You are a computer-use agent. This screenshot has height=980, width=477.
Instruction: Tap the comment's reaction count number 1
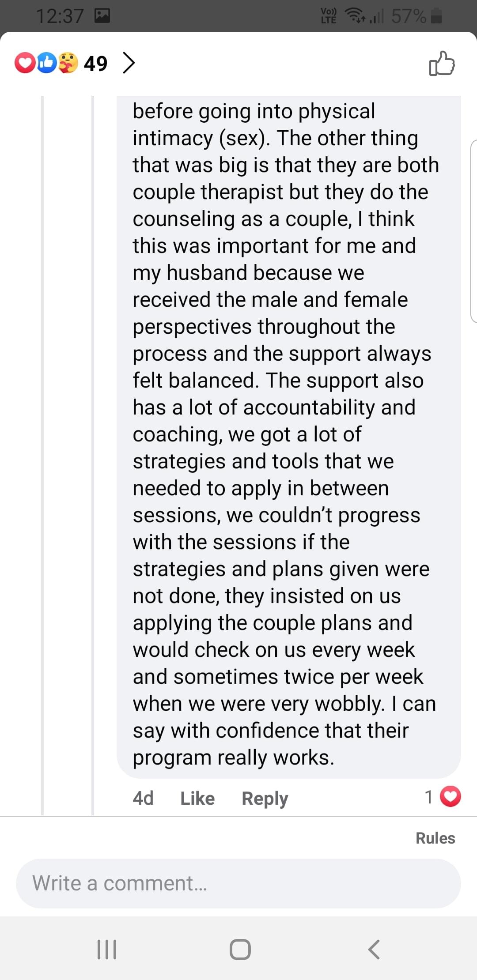point(428,797)
